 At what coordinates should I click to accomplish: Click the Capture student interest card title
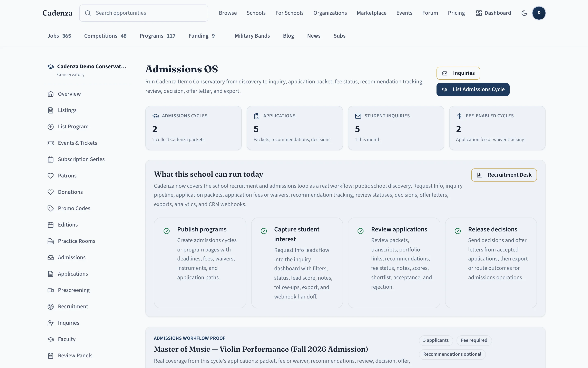[x=297, y=234]
